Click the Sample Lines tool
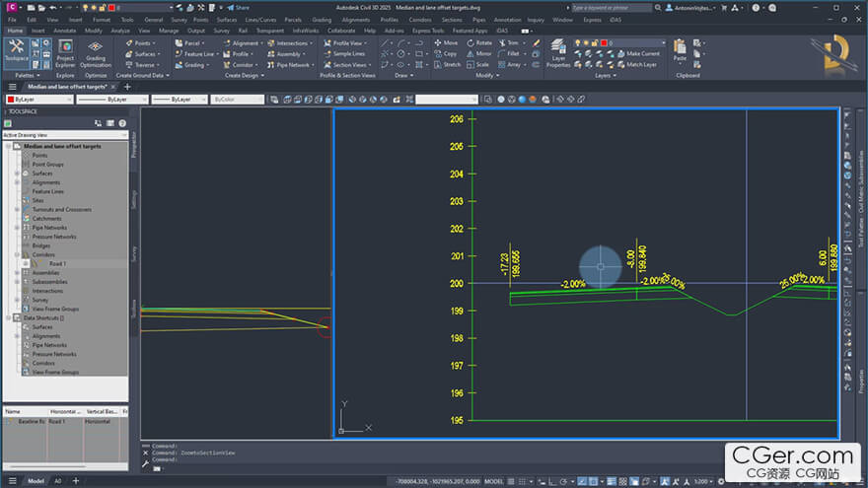Viewport: 868px width, 488px height. 344,53
